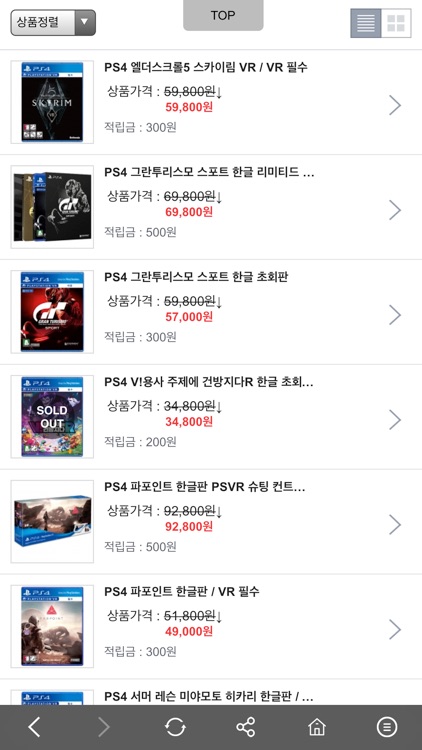This screenshot has height=750, width=422.
Task: Open PS4 그란투리스모 스포트 한글 리미티드 title
Action: 209,172
